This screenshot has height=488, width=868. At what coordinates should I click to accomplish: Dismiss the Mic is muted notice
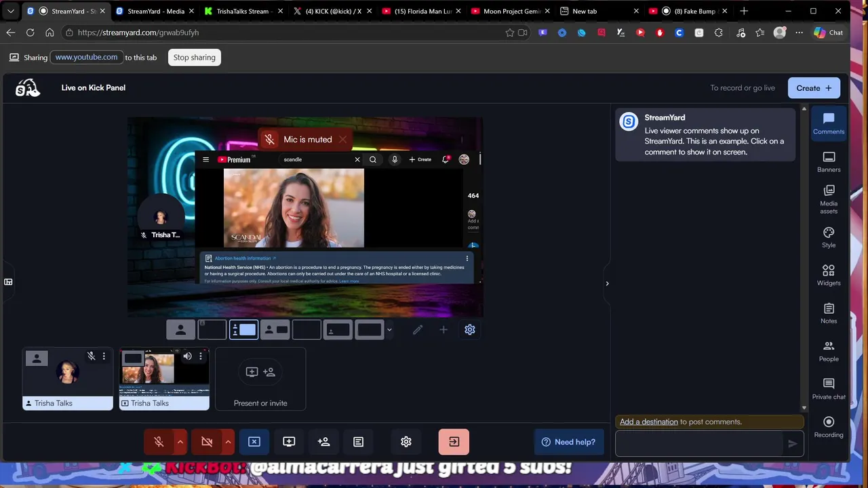point(343,140)
